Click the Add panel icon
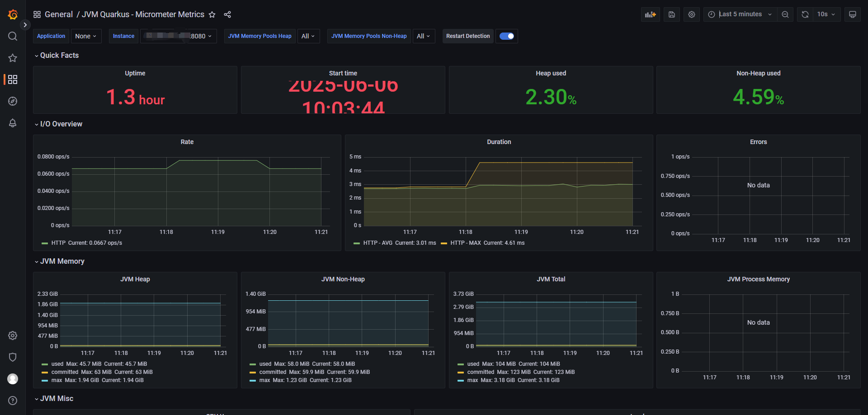 tap(651, 14)
